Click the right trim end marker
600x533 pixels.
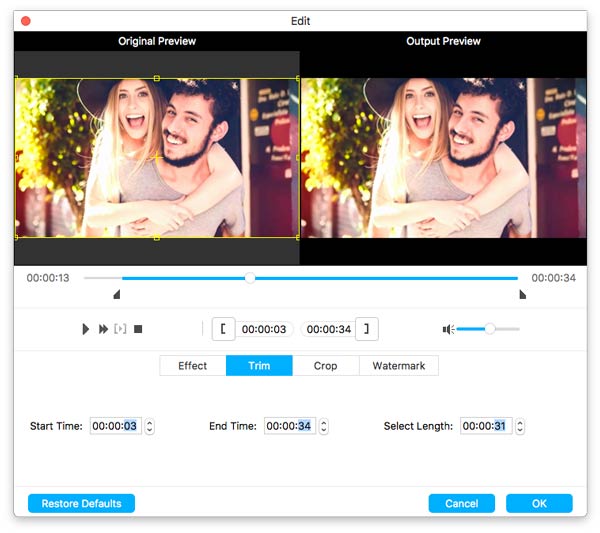[522, 294]
